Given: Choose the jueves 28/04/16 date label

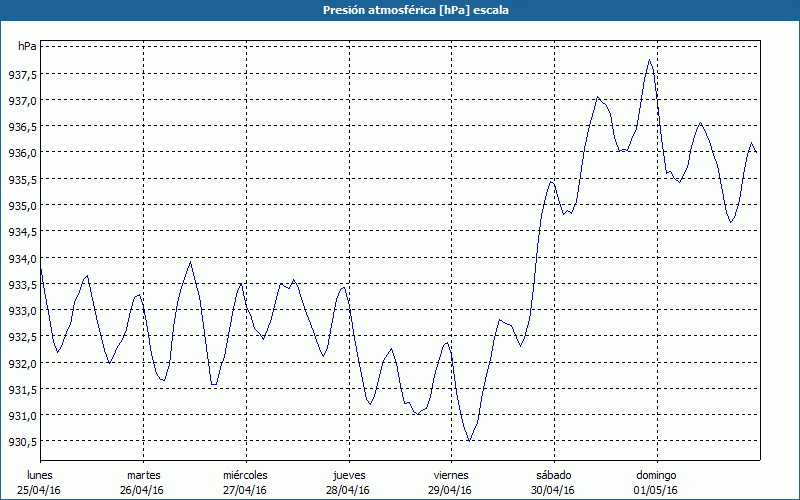Looking at the screenshot, I should 348,482.
